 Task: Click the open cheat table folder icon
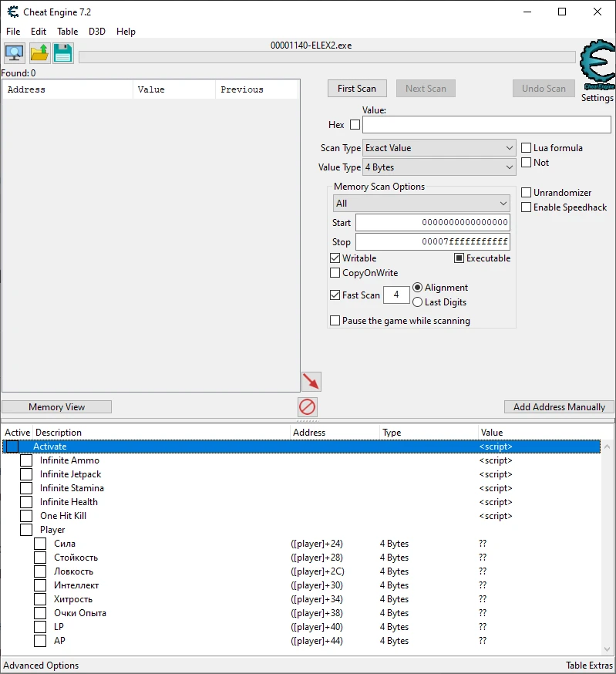tap(39, 53)
